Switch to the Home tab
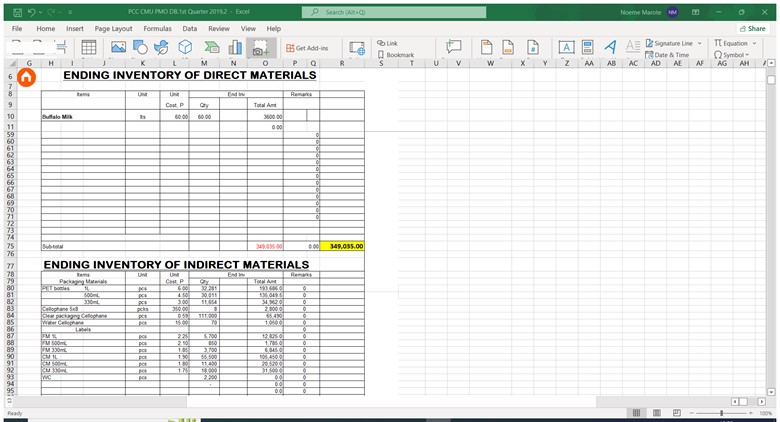The image size is (780, 422). pos(46,29)
